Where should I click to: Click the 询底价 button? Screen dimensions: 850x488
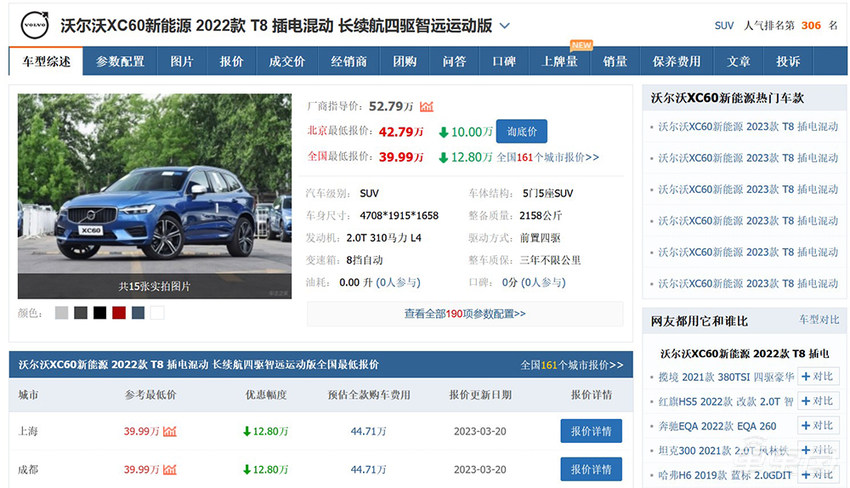(x=521, y=131)
